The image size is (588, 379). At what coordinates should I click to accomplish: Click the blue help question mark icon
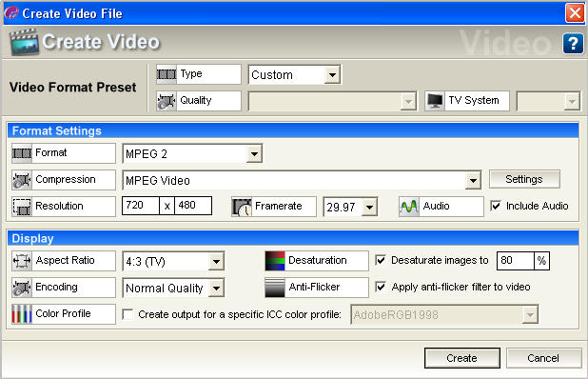tap(573, 44)
